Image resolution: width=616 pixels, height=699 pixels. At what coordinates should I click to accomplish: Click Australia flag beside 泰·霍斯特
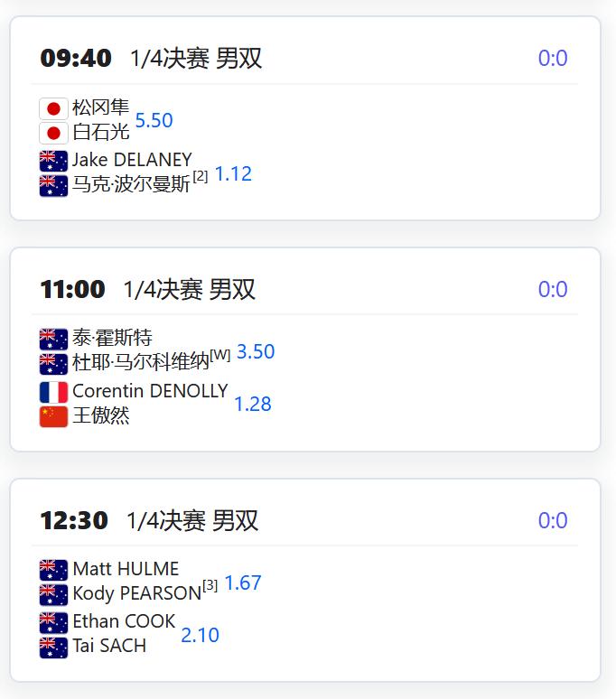click(53, 340)
